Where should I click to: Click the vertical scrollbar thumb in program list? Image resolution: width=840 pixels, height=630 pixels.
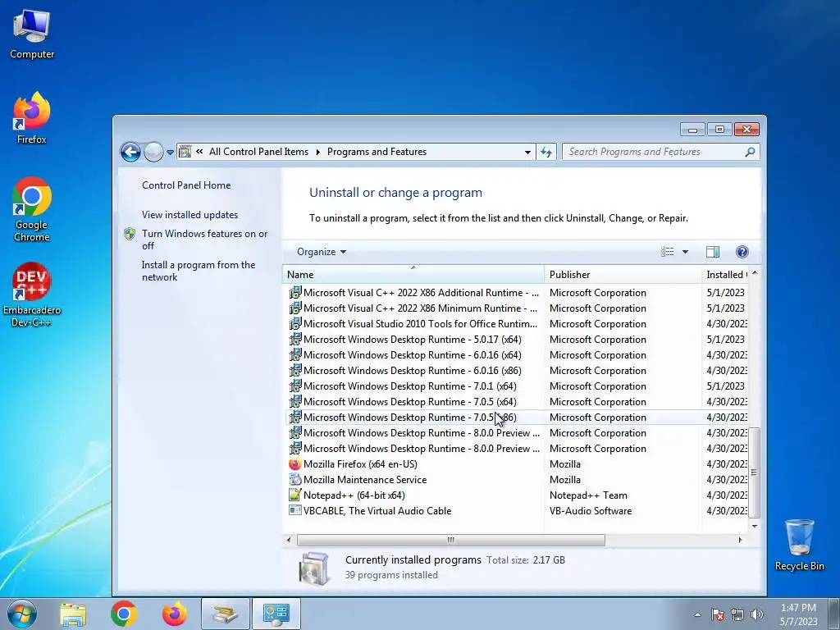coord(755,472)
